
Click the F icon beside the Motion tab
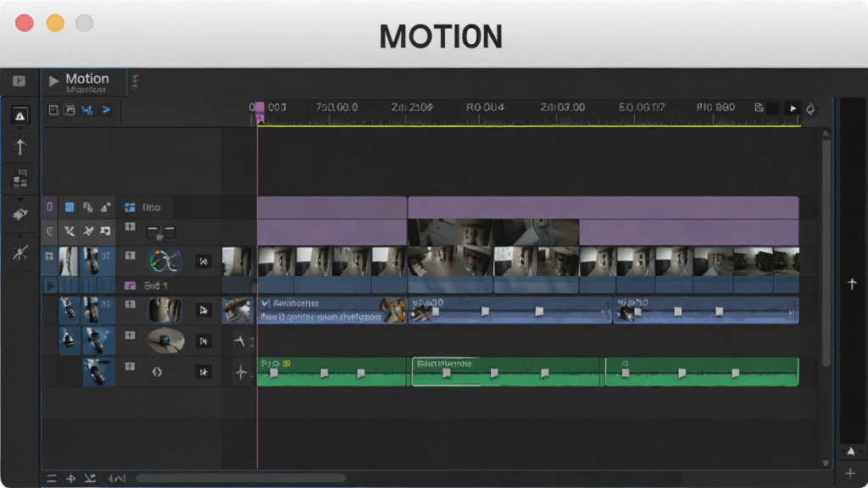19,81
